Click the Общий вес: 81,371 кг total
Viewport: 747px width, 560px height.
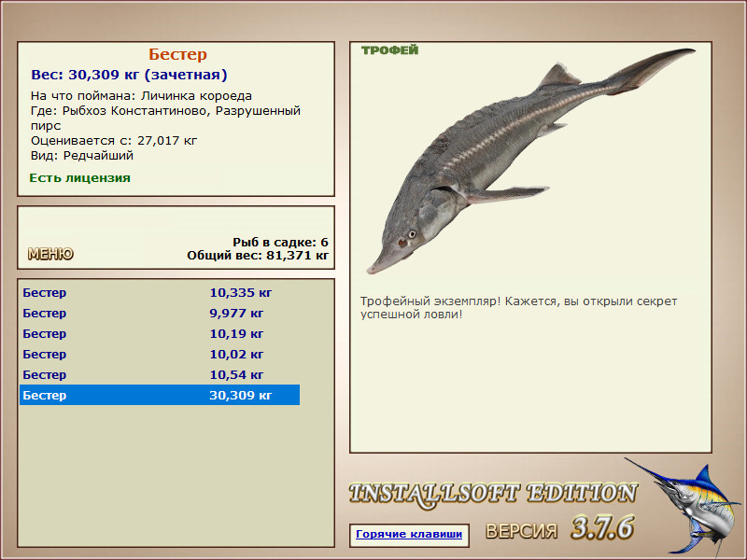[x=258, y=256]
